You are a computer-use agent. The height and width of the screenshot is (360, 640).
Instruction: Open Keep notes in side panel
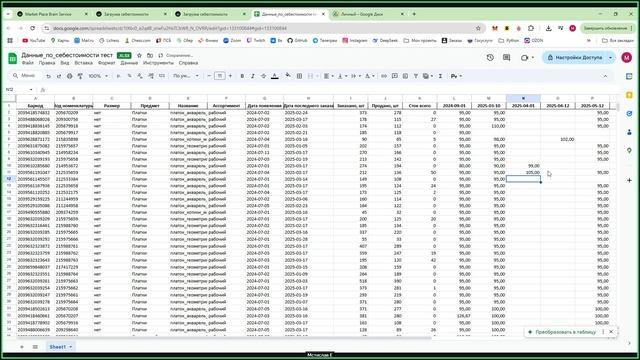coord(629,95)
